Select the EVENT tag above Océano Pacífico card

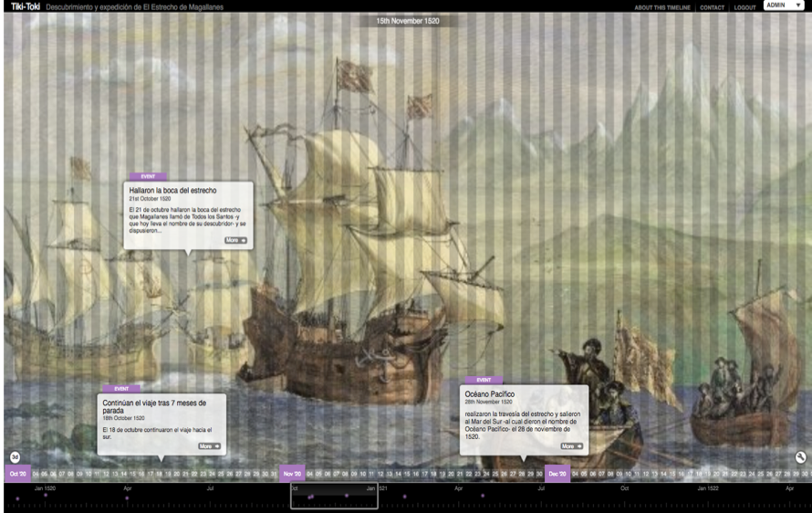[x=484, y=380]
